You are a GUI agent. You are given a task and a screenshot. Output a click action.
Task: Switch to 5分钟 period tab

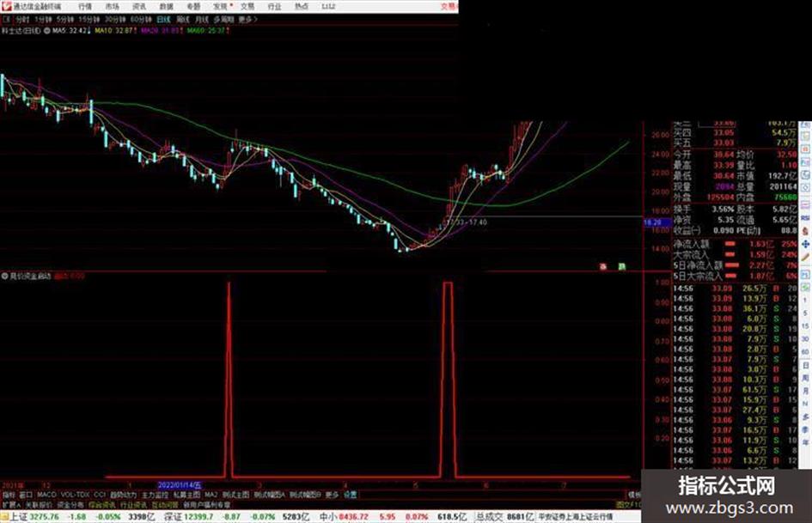(x=65, y=19)
